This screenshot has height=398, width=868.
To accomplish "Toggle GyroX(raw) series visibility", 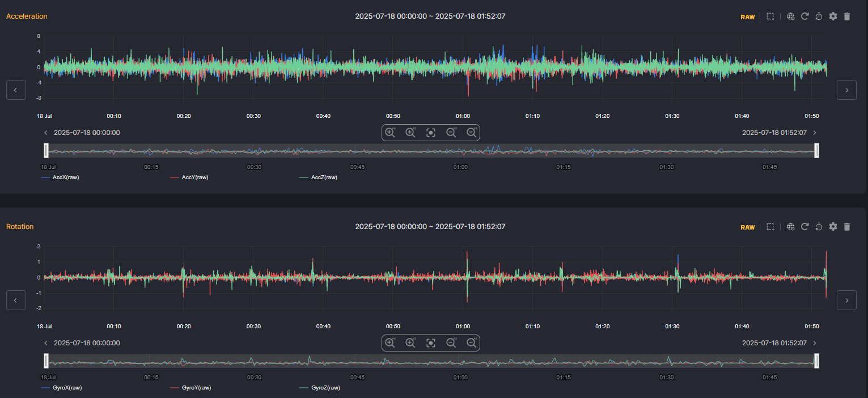I will [61, 388].
